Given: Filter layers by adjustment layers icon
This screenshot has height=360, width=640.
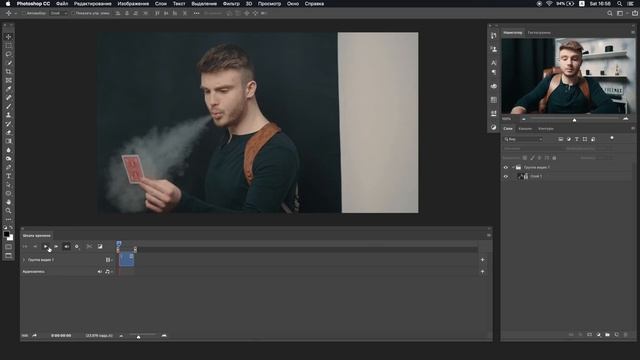Looking at the screenshot, I should [x=569, y=139].
